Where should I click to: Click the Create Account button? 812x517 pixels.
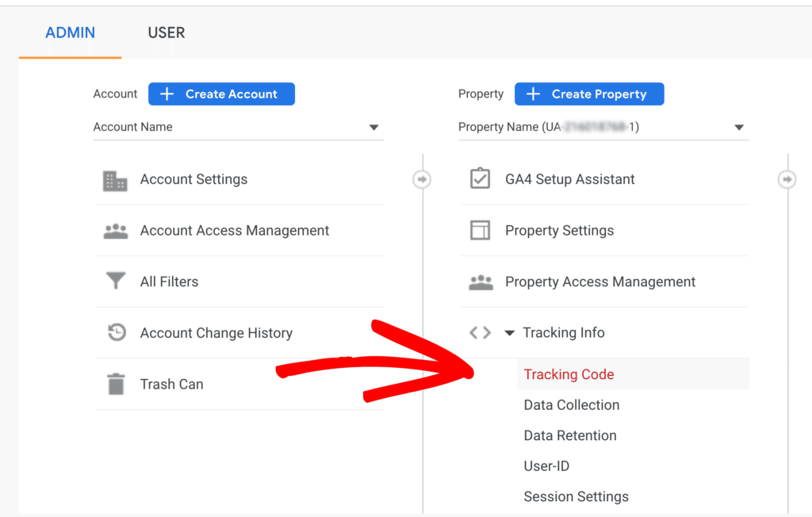pyautogui.click(x=221, y=94)
